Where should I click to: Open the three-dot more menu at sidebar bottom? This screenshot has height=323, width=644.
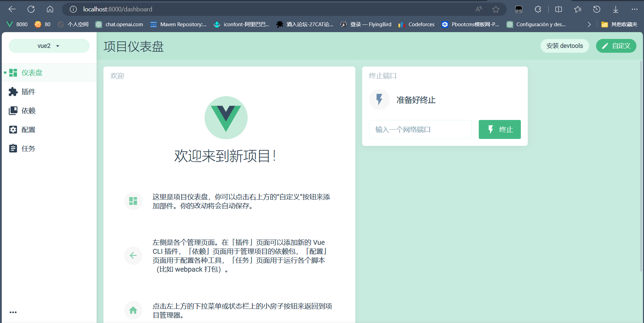13,312
